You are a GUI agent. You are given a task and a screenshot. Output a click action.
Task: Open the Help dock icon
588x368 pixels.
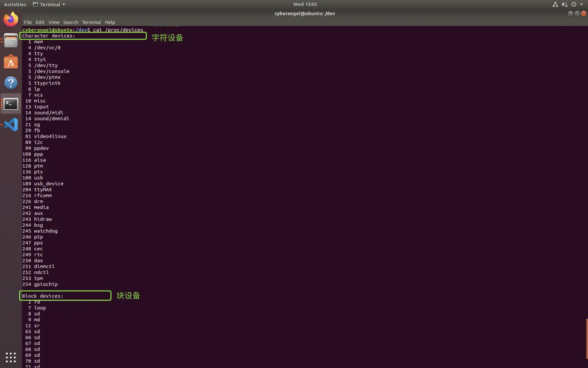(x=11, y=83)
